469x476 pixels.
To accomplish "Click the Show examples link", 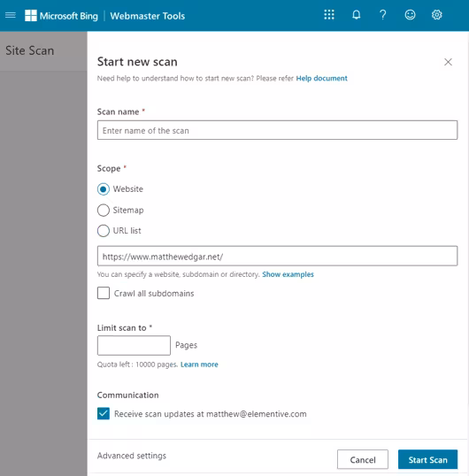I will click(x=288, y=274).
